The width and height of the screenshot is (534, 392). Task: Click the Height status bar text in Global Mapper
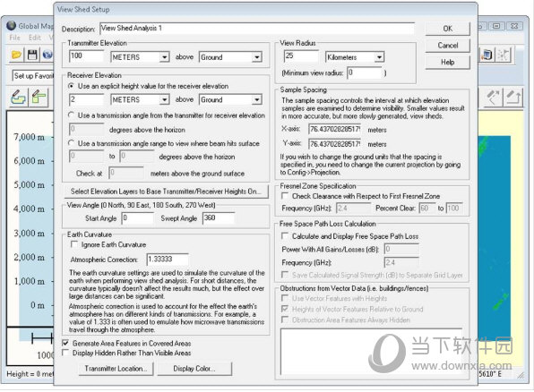[30, 374]
